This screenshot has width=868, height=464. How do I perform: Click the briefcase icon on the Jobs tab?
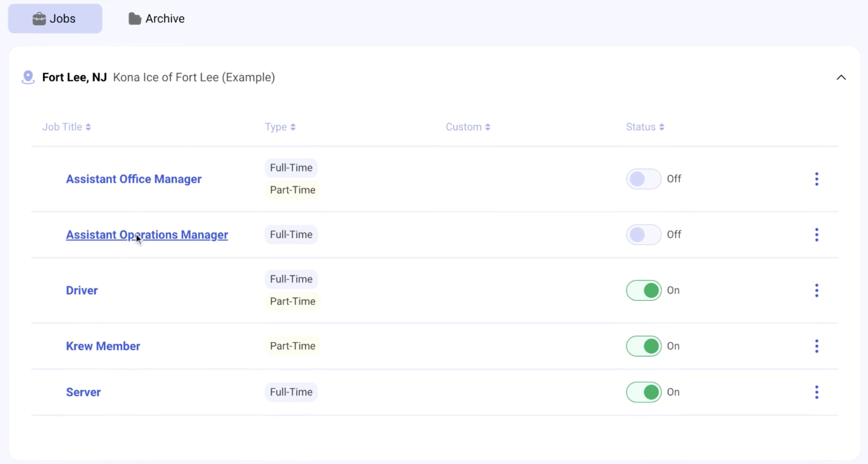tap(39, 18)
